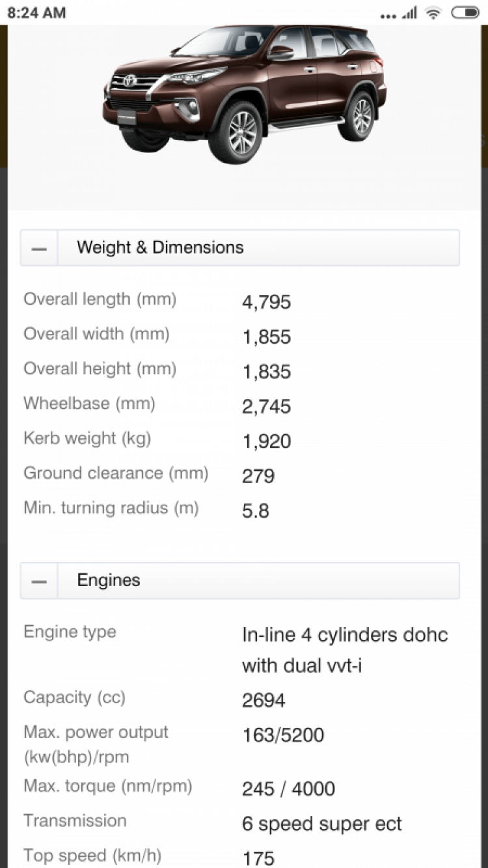Collapse the Weight & Dimensions section

click(x=39, y=248)
